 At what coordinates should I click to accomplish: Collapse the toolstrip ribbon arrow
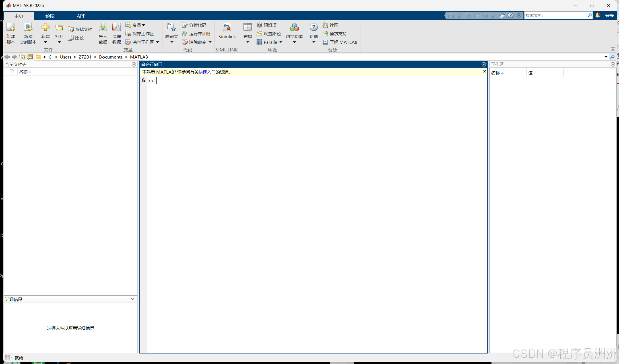[613, 49]
